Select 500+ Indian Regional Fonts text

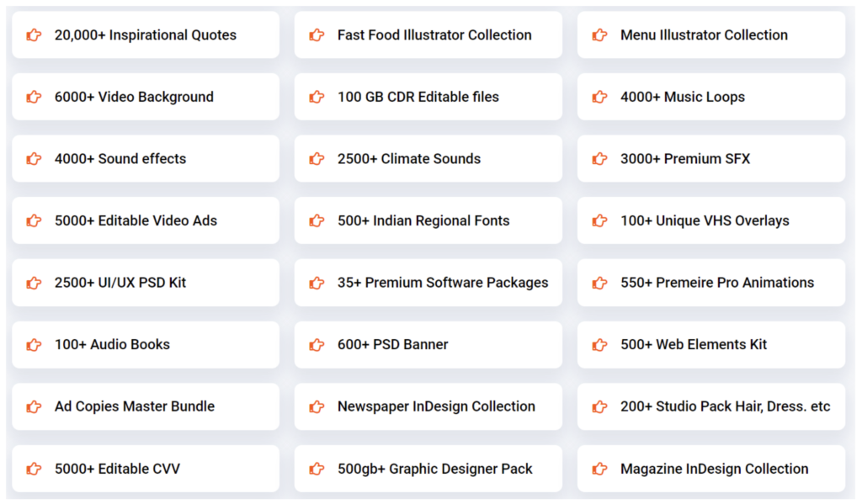423,221
